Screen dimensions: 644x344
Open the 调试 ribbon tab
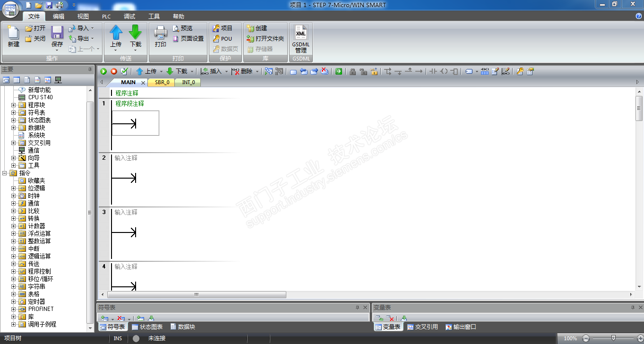pos(129,17)
